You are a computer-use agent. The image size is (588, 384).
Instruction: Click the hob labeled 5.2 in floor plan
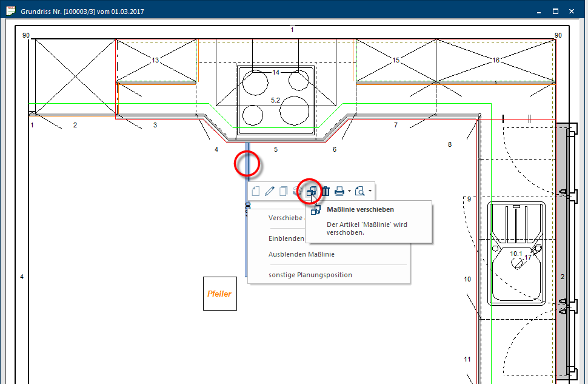click(x=276, y=100)
